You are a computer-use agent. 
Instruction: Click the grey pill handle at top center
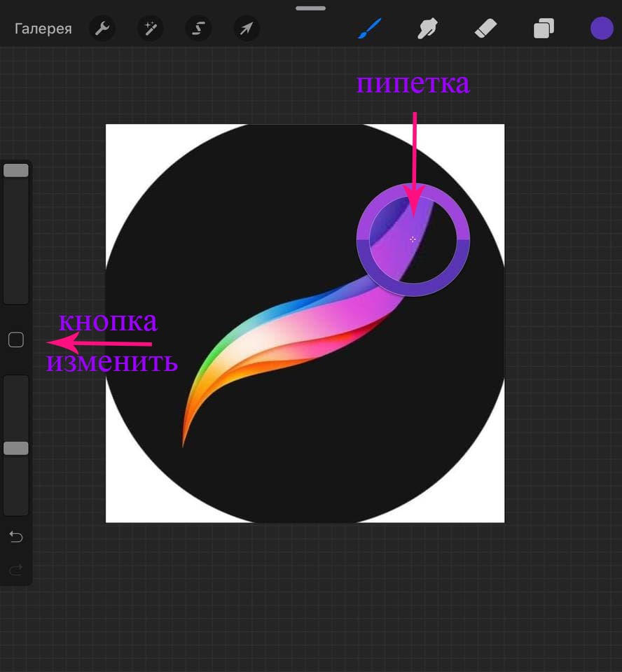pos(310,8)
